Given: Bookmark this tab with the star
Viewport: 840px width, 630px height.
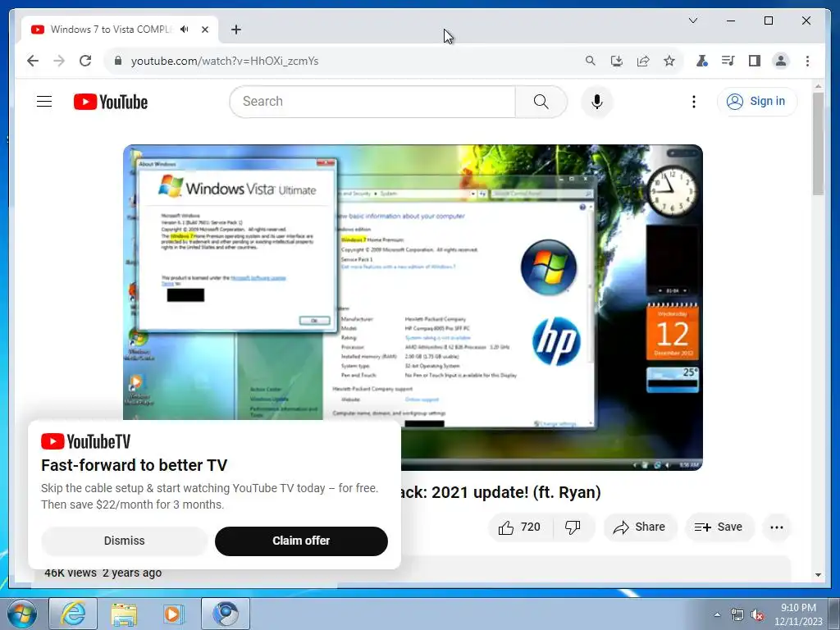Looking at the screenshot, I should point(669,61).
